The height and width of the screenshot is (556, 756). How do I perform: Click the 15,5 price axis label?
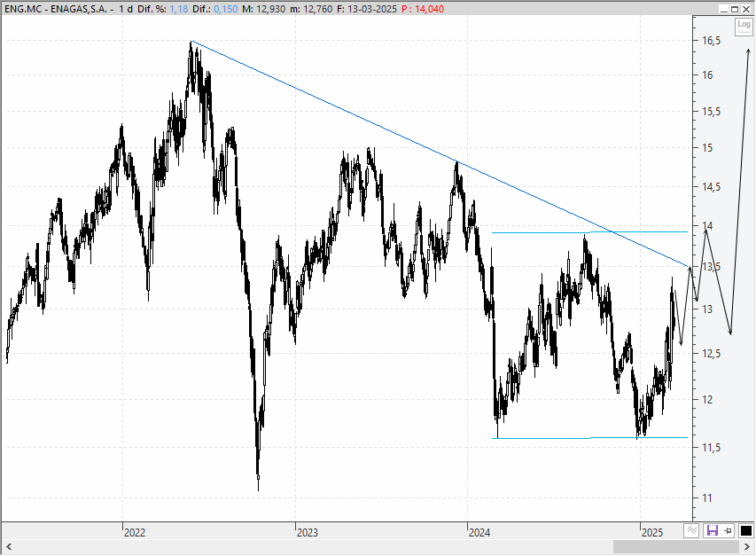[x=711, y=112]
